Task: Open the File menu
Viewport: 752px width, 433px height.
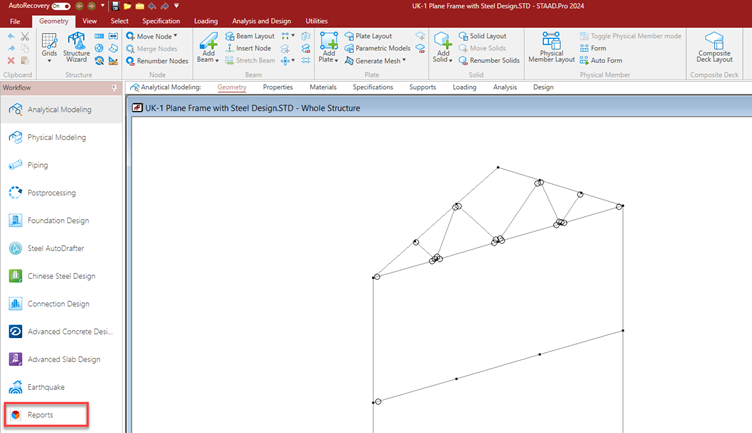Action: (15, 21)
